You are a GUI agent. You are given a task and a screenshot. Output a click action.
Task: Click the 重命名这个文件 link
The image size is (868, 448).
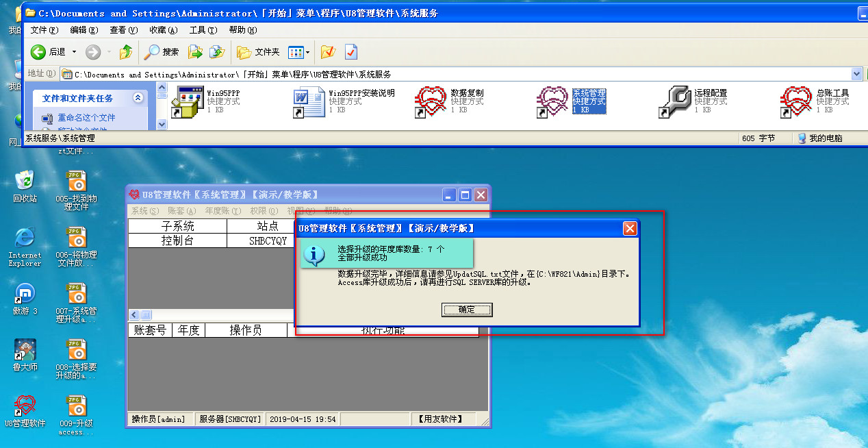point(86,118)
